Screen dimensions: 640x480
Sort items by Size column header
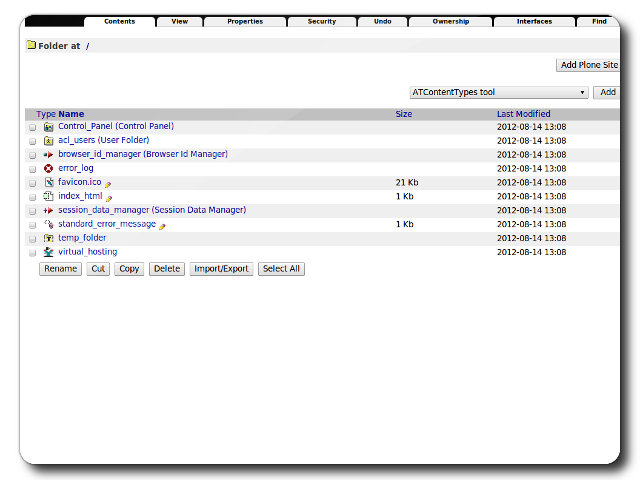click(404, 114)
